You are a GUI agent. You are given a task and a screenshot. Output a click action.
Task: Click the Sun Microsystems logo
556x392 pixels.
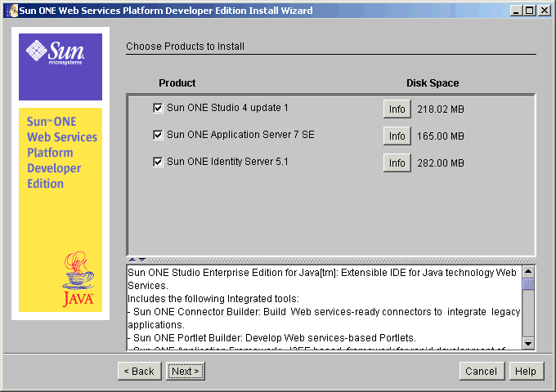[56, 52]
